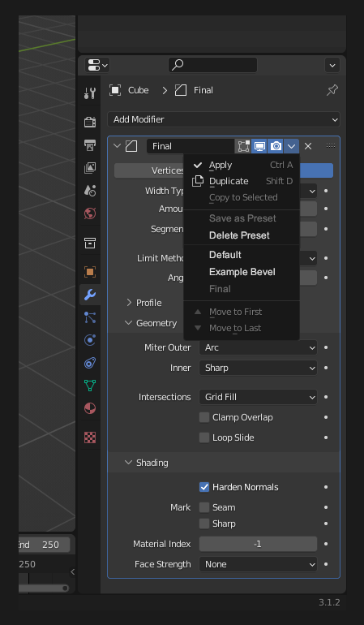Screen dimensions: 364x625
Task: Remove the Final modifier with X
Action: tap(308, 146)
